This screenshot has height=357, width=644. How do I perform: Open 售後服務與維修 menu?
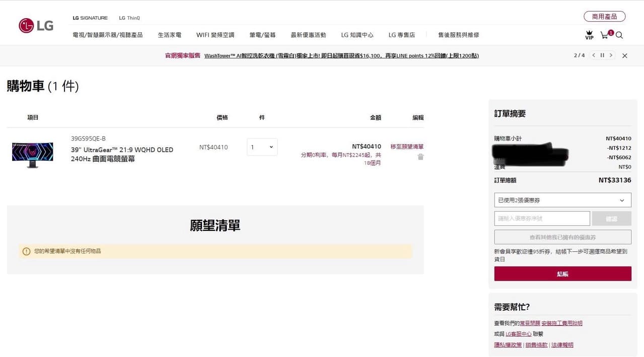[458, 35]
